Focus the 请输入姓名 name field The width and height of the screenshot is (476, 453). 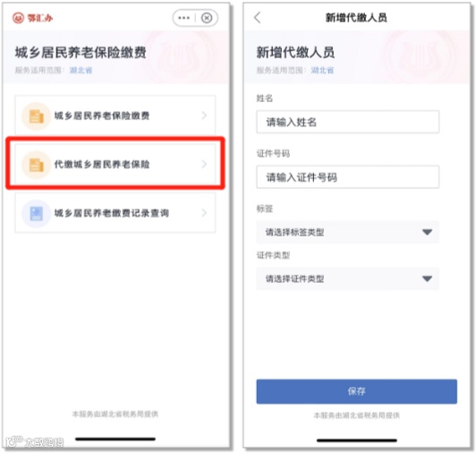pos(347,122)
